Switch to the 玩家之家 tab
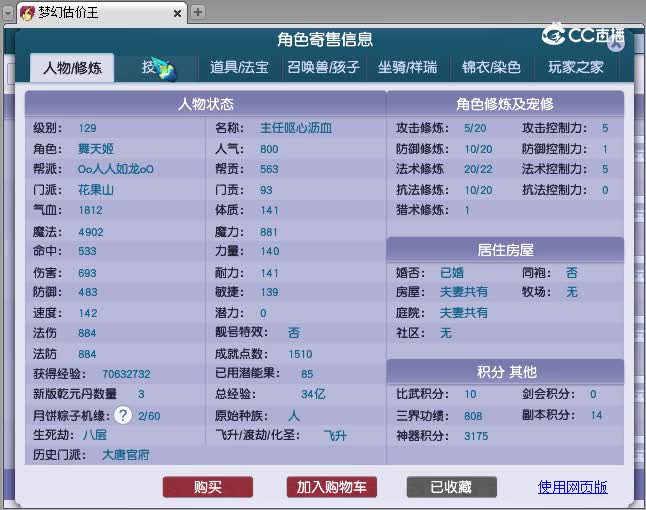646x510 pixels. pos(576,68)
